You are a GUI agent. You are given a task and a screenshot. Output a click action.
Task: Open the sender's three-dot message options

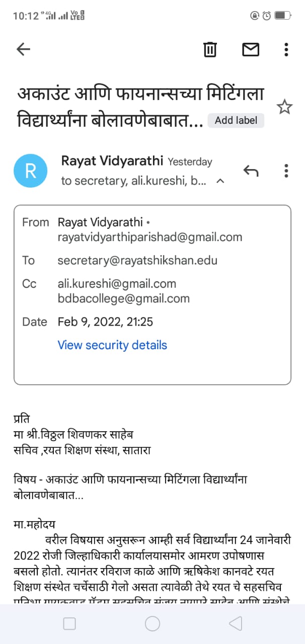pyautogui.click(x=286, y=171)
